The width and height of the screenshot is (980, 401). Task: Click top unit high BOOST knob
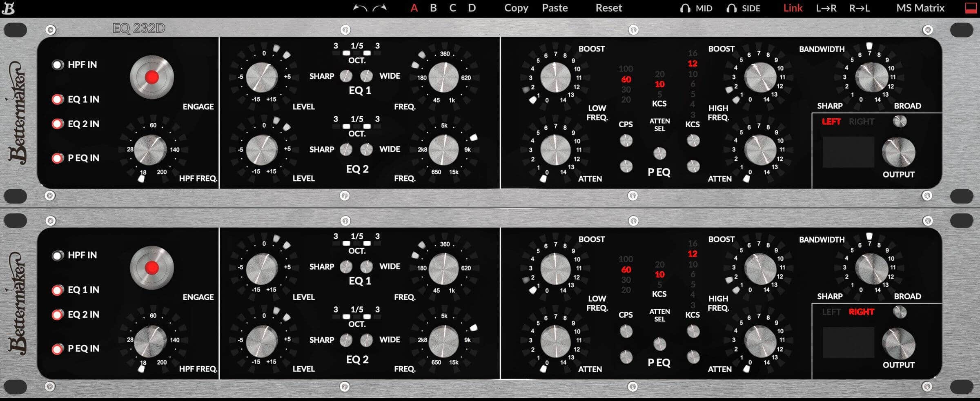click(x=760, y=78)
